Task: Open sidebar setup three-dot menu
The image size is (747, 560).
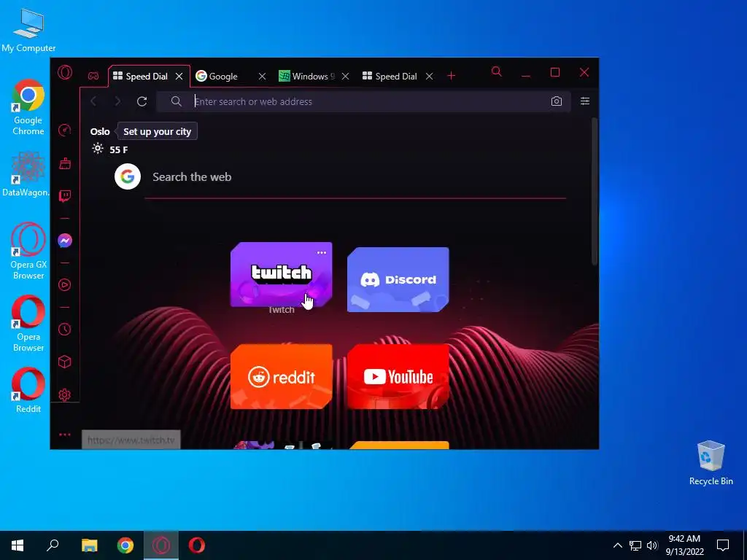Action: (x=65, y=435)
